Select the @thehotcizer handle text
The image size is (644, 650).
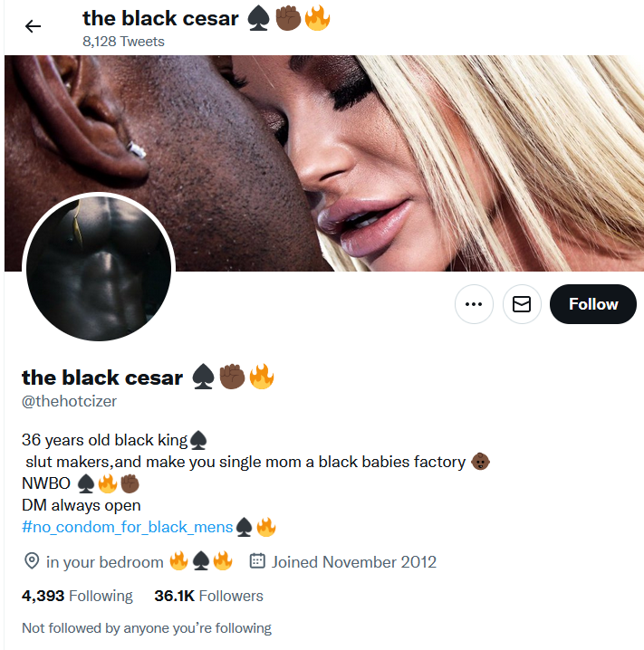[x=69, y=401]
